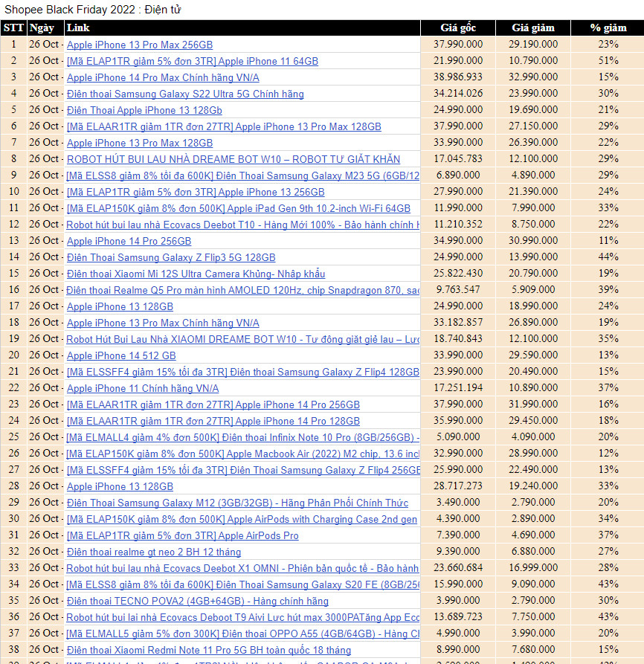Click the Samsung Galaxy S22 Ultra 5G link
Viewport: 644px width, 664px height.
point(185,94)
